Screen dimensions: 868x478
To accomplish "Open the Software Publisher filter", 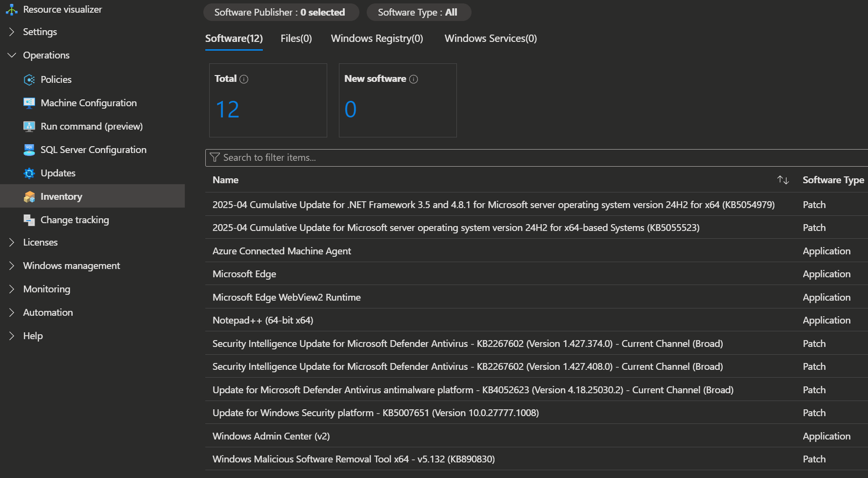I will [281, 12].
